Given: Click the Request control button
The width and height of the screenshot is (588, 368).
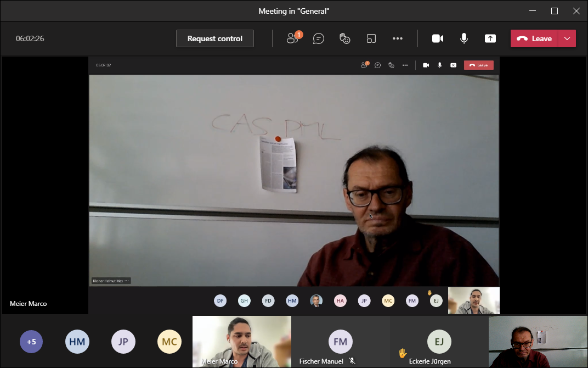Looking at the screenshot, I should pyautogui.click(x=215, y=38).
